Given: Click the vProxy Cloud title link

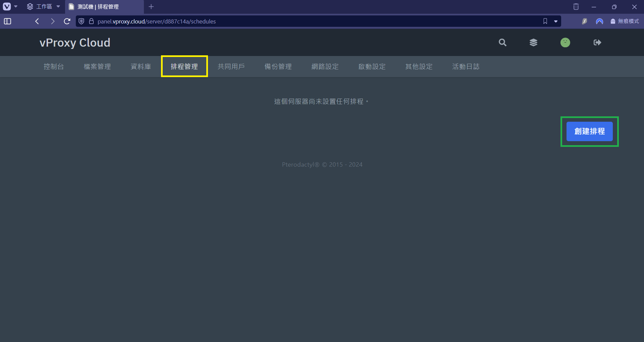Looking at the screenshot, I should click(x=75, y=43).
